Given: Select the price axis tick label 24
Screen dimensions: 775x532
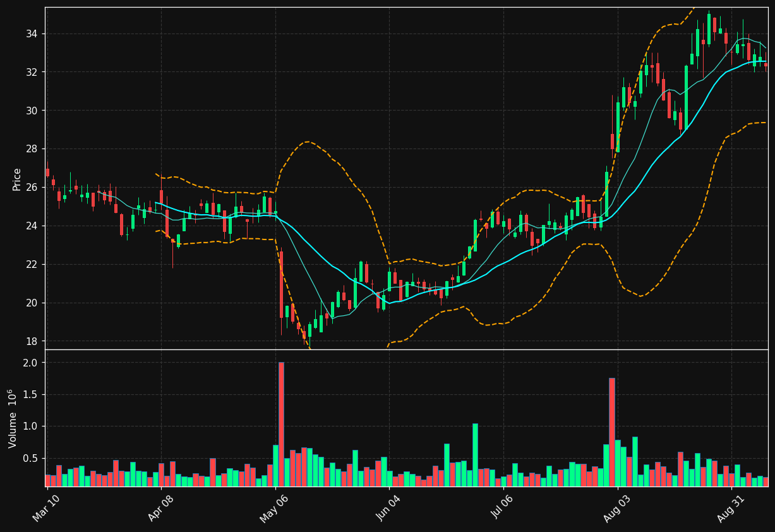Looking at the screenshot, I should click(x=32, y=226).
